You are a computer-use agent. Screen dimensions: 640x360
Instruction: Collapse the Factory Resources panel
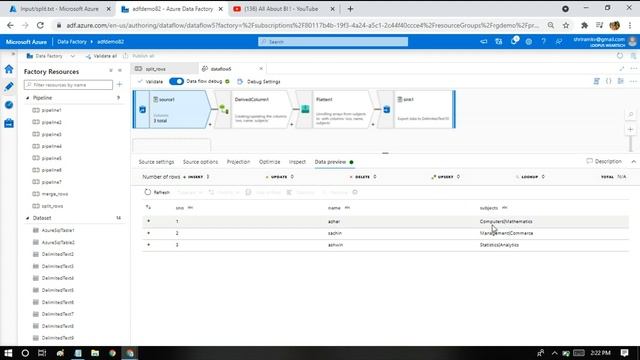120,71
